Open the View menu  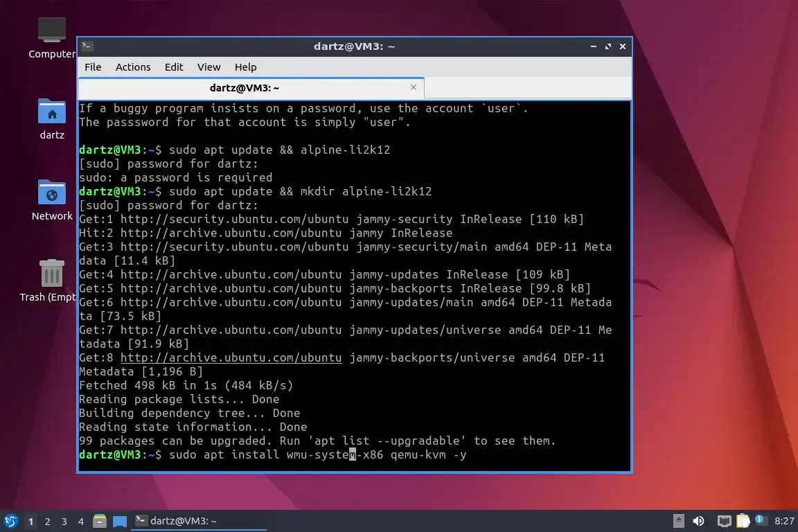pyautogui.click(x=209, y=67)
